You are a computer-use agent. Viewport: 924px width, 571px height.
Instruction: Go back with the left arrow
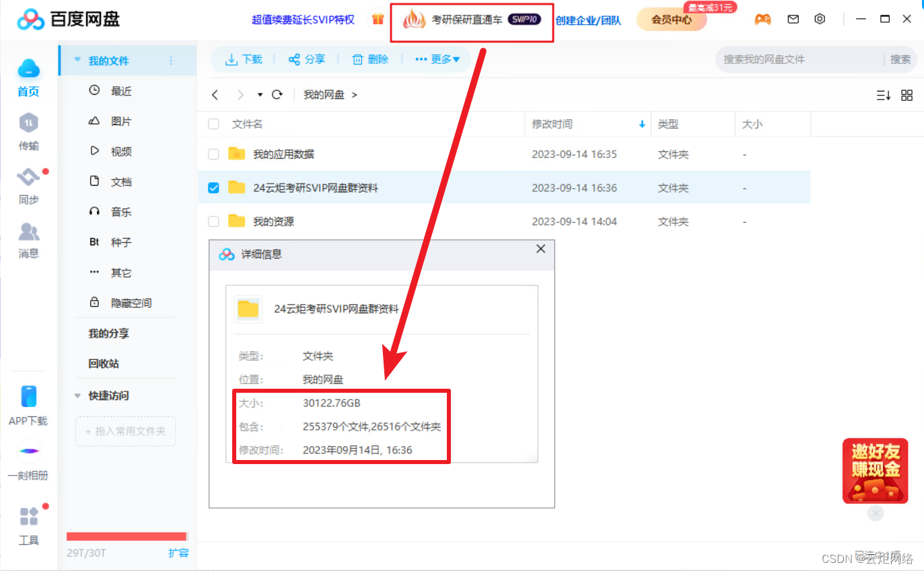(x=215, y=95)
